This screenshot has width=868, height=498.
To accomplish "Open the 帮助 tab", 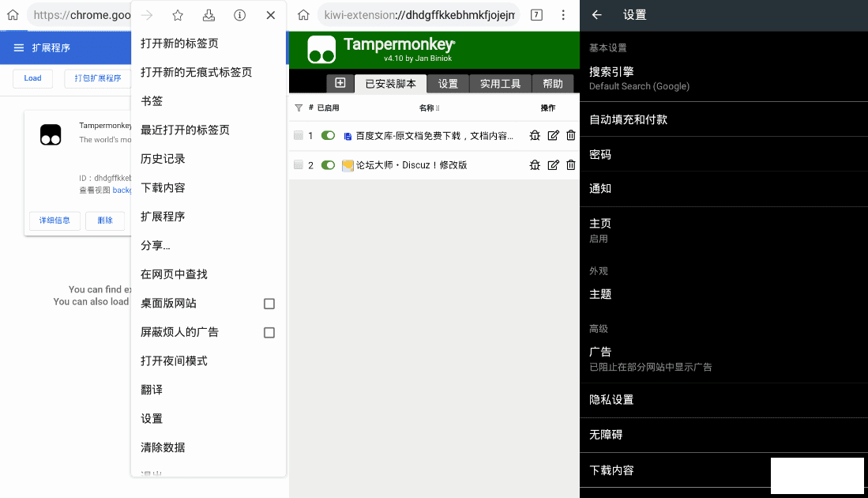I will click(x=552, y=84).
